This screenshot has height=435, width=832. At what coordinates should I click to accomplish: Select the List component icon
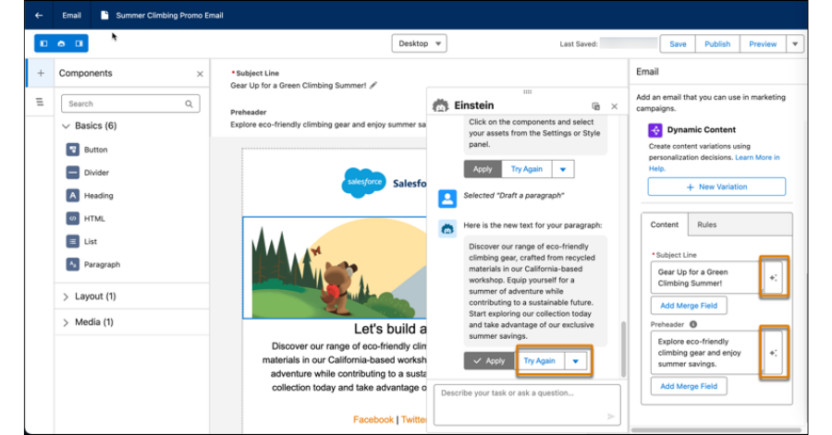click(73, 241)
